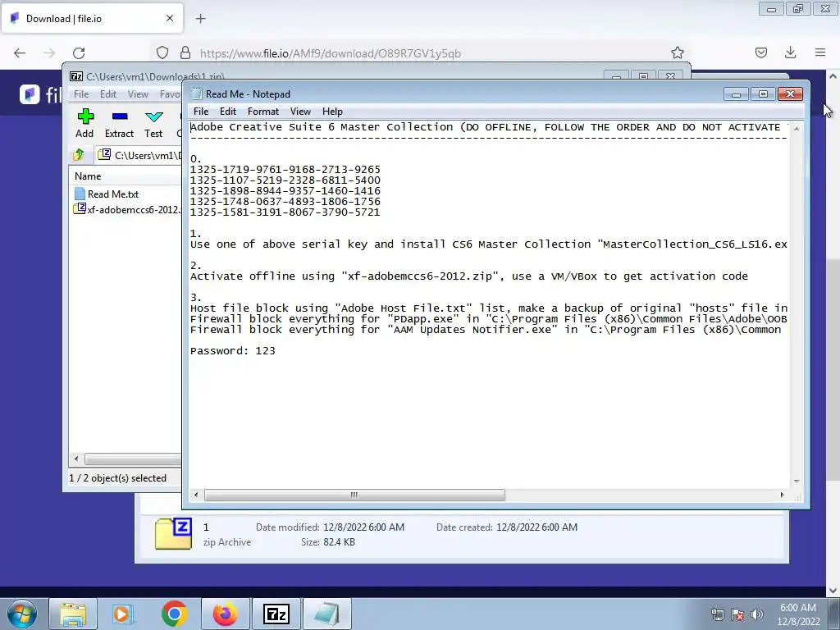
Task: Click the Action Center flag tray icon
Action: 737,614
